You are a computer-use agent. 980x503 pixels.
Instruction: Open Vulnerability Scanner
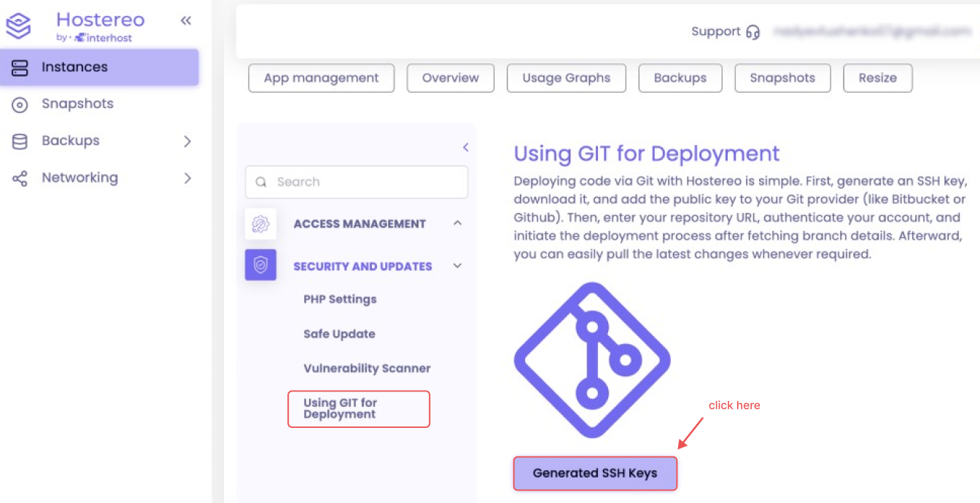[x=367, y=369]
